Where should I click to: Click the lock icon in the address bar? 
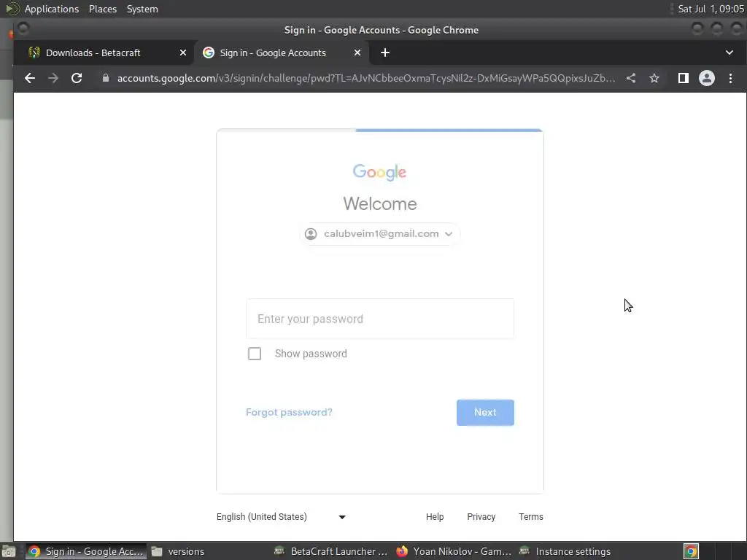click(106, 78)
